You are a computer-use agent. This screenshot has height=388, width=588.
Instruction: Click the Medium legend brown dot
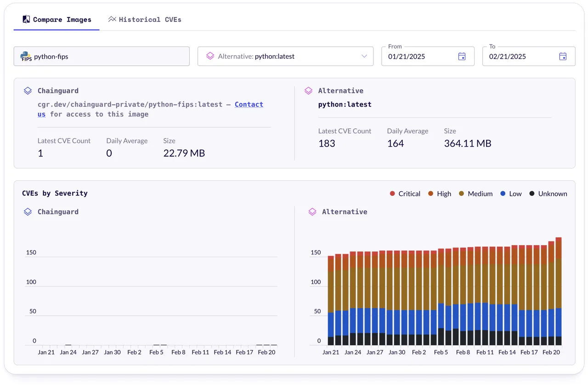[462, 194]
